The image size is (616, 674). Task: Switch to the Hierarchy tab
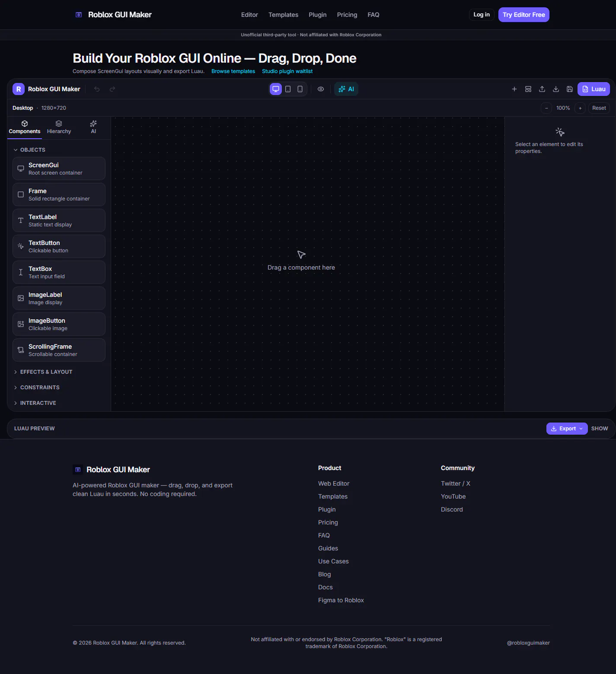coord(59,127)
